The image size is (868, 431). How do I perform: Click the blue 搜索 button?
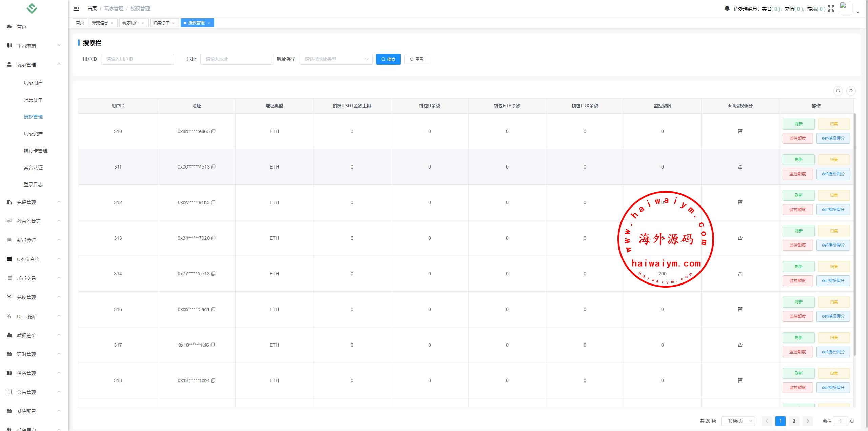(x=388, y=59)
